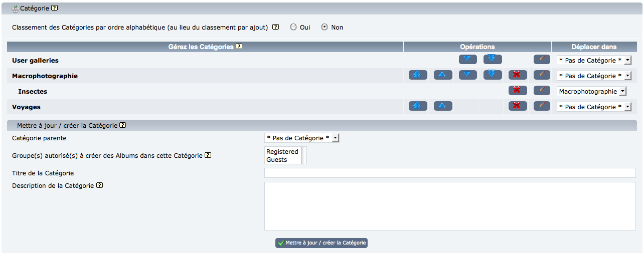Delete the Insectes subcategory
The image size is (644, 253).
click(x=518, y=91)
